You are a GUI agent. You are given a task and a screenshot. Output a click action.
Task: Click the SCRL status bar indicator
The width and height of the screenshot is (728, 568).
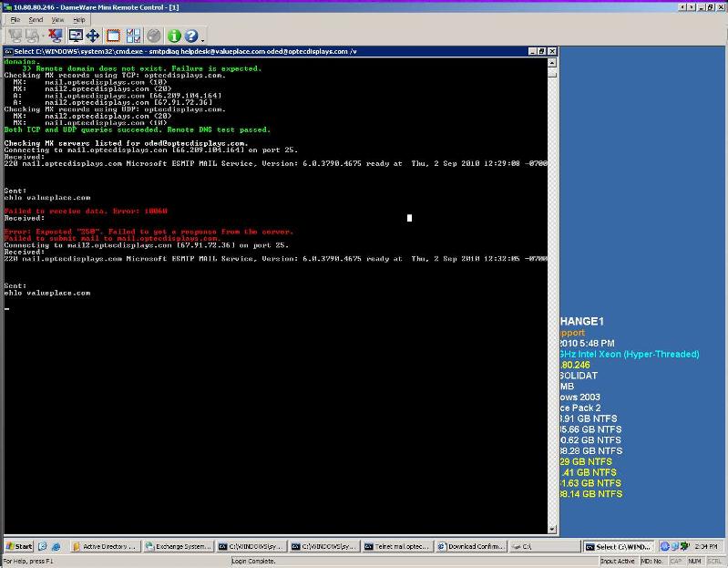pos(714,561)
